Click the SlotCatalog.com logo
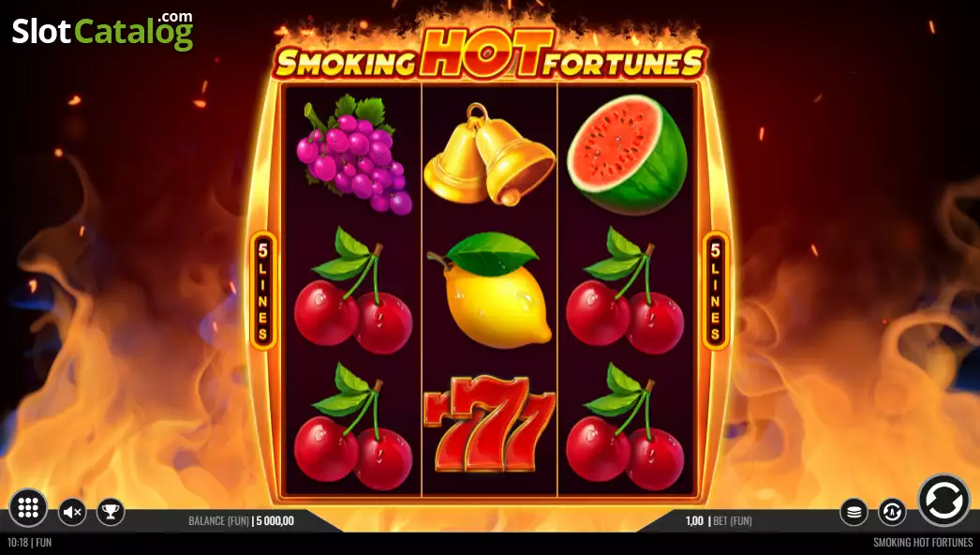Viewport: 980px width, 555px height. pyautogui.click(x=103, y=31)
